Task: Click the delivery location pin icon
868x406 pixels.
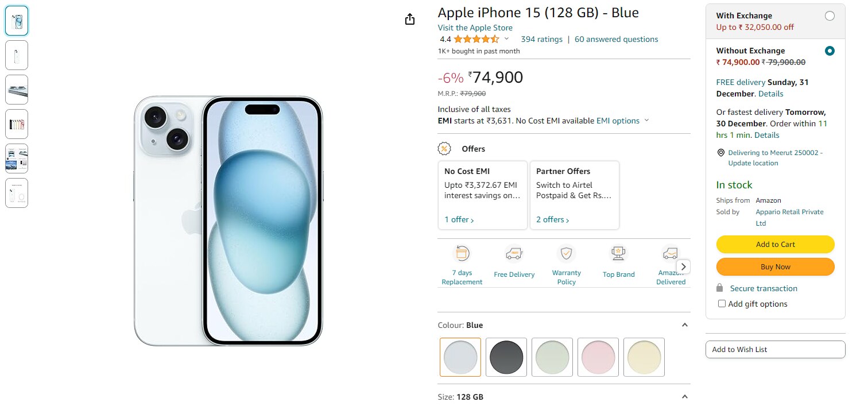Action: tap(721, 153)
